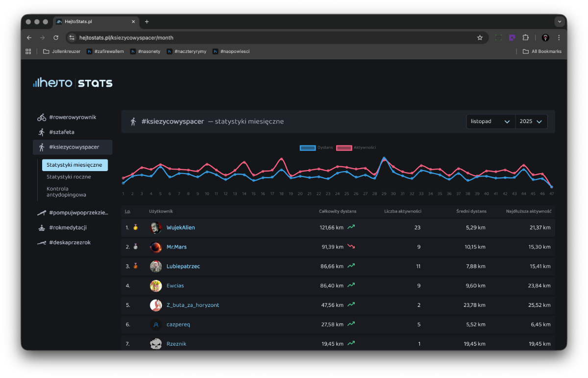Click the meditation icon beside #rokmedytacji
The width and height of the screenshot is (588, 378).
point(42,228)
